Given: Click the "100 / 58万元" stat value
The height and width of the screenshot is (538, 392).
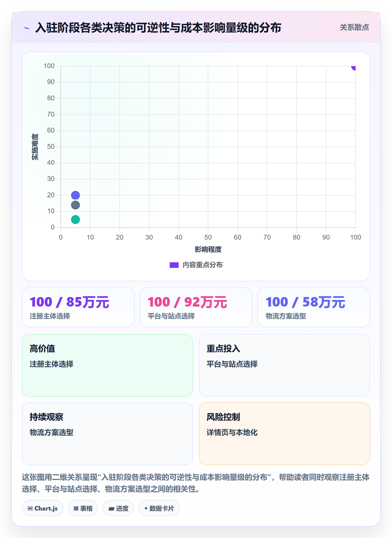Looking at the screenshot, I should [x=305, y=302].
